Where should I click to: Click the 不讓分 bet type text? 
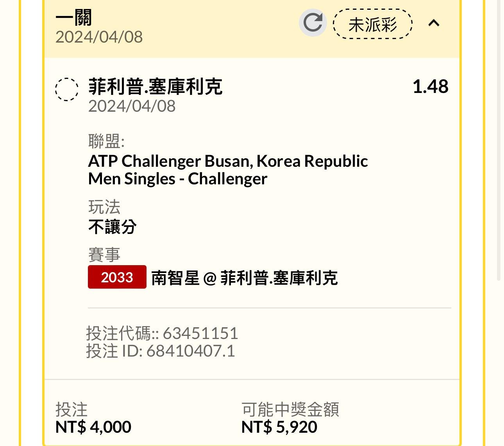pyautogui.click(x=113, y=227)
